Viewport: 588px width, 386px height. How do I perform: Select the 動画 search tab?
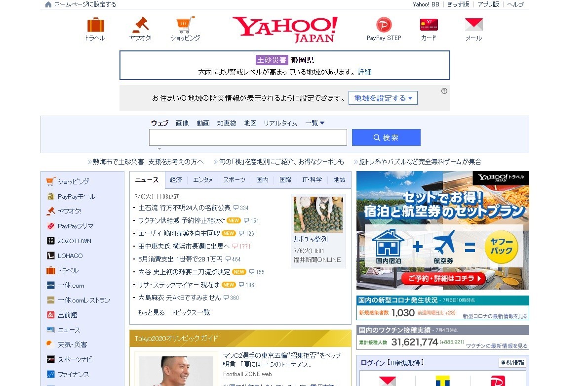(203, 123)
